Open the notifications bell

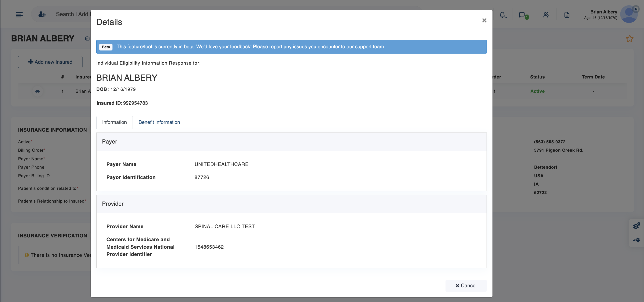coord(502,15)
